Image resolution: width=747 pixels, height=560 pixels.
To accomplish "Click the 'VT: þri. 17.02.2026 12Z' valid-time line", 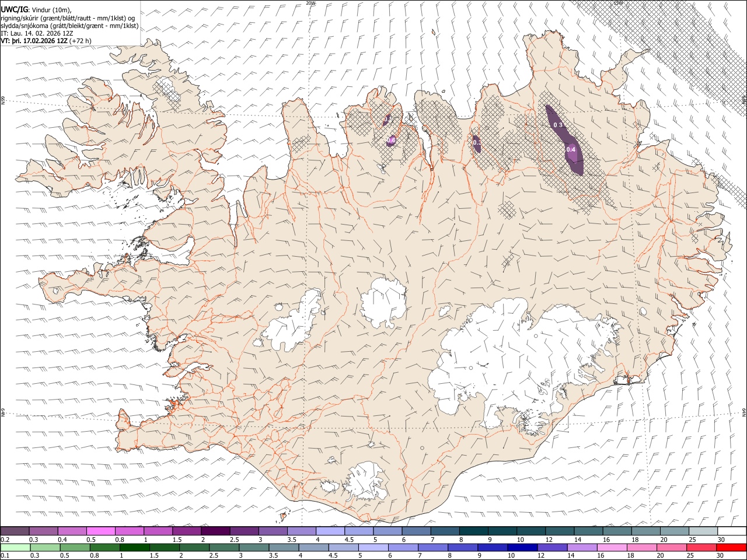I will pyautogui.click(x=34, y=41).
